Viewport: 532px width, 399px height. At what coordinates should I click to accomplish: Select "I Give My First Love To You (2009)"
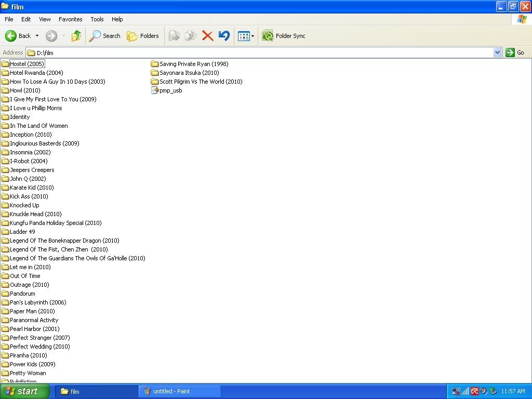tap(53, 99)
